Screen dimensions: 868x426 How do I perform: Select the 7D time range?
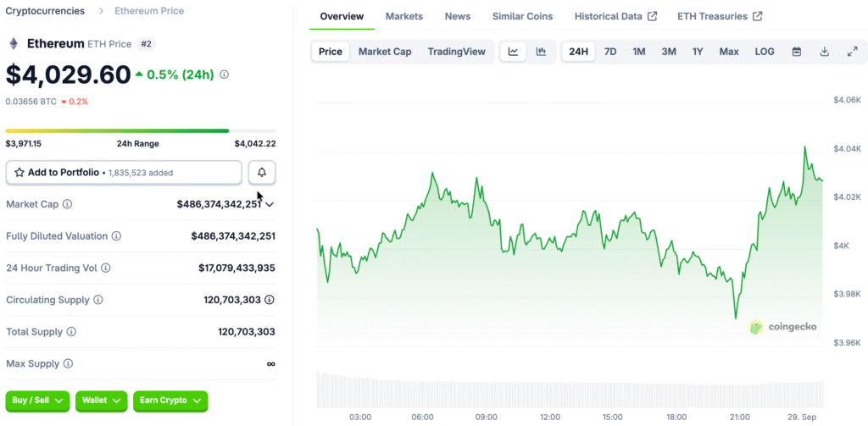pyautogui.click(x=609, y=52)
